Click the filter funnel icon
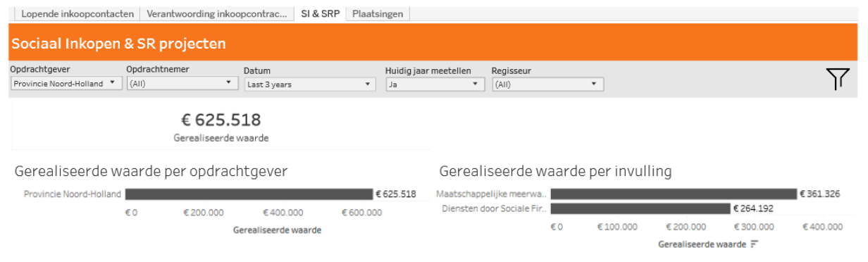The image size is (868, 262). (837, 79)
